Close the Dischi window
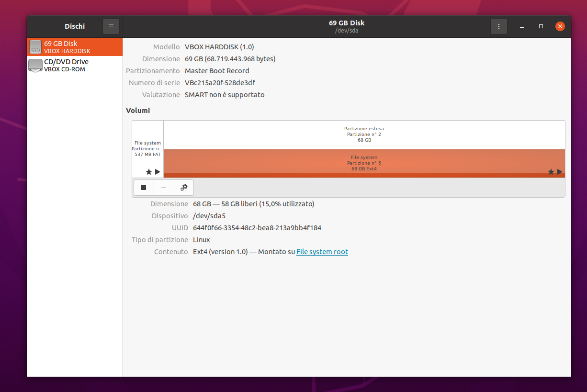 (x=560, y=26)
